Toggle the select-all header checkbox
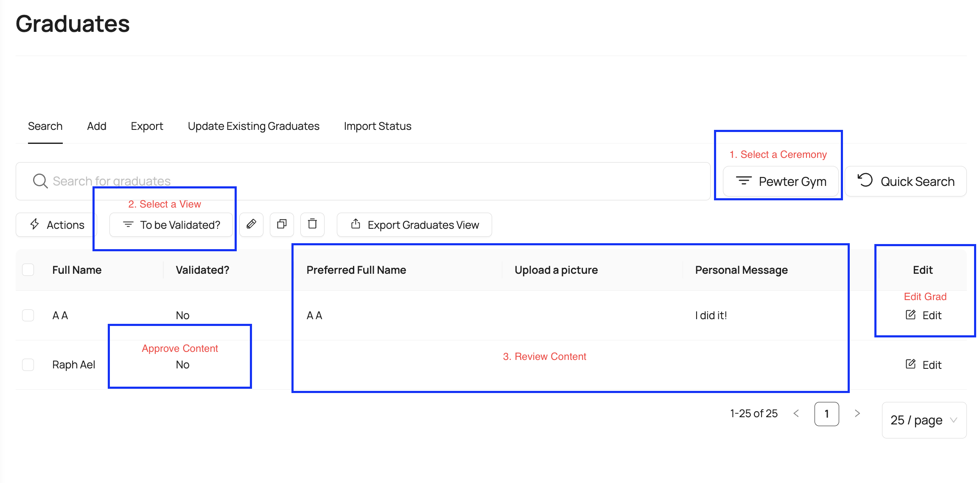This screenshot has height=483, width=980. [x=28, y=270]
